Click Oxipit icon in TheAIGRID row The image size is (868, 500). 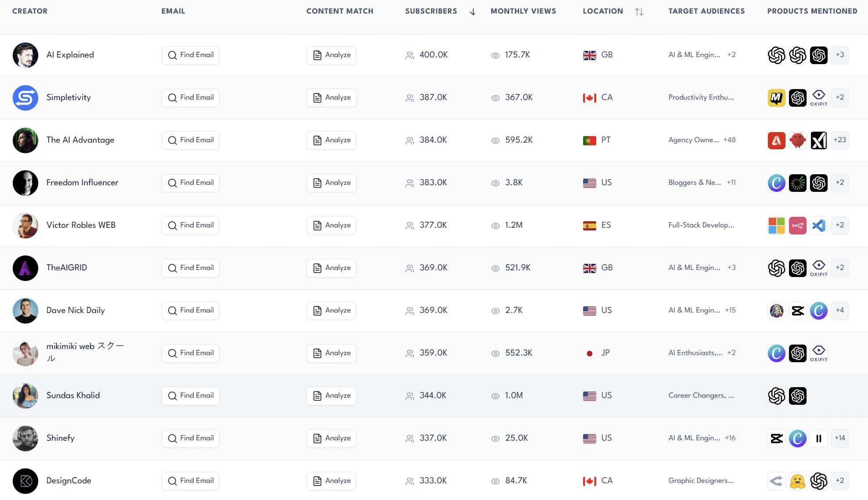point(818,268)
